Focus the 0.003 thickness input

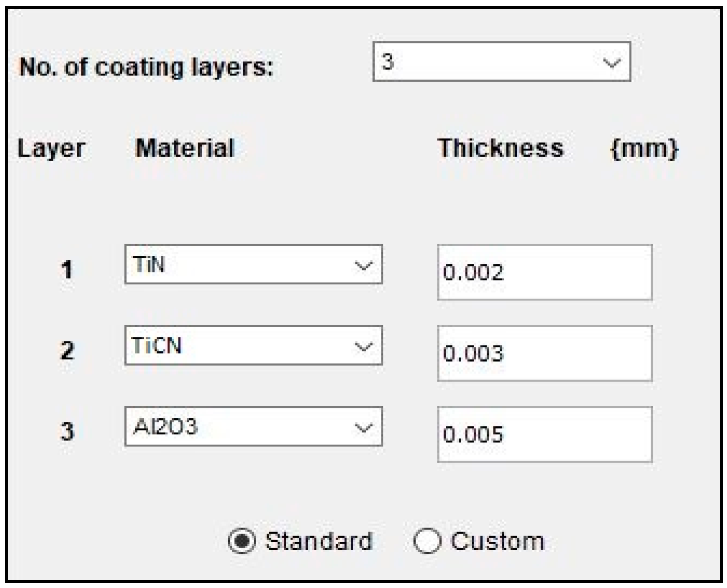pyautogui.click(x=545, y=354)
